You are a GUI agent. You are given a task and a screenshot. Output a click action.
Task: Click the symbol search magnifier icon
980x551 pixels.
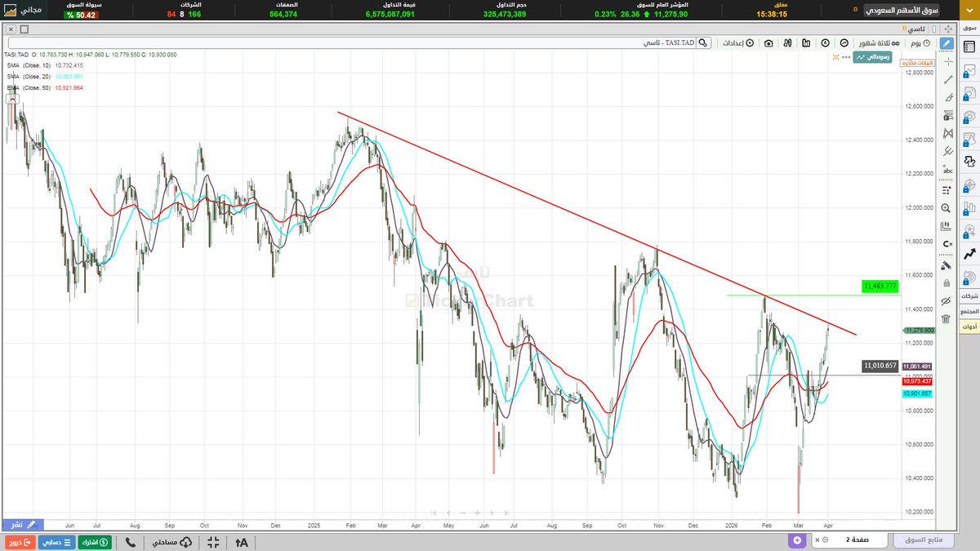click(x=705, y=42)
